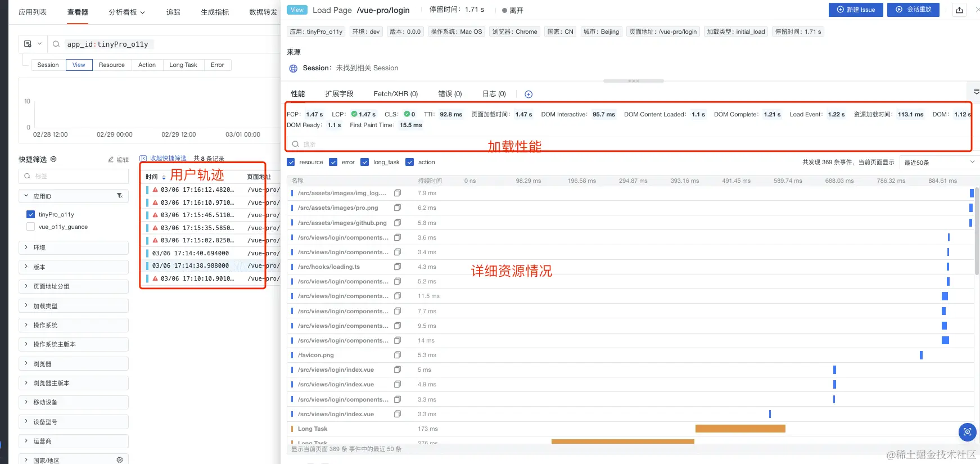Toggle the action checkbox

(x=409, y=162)
